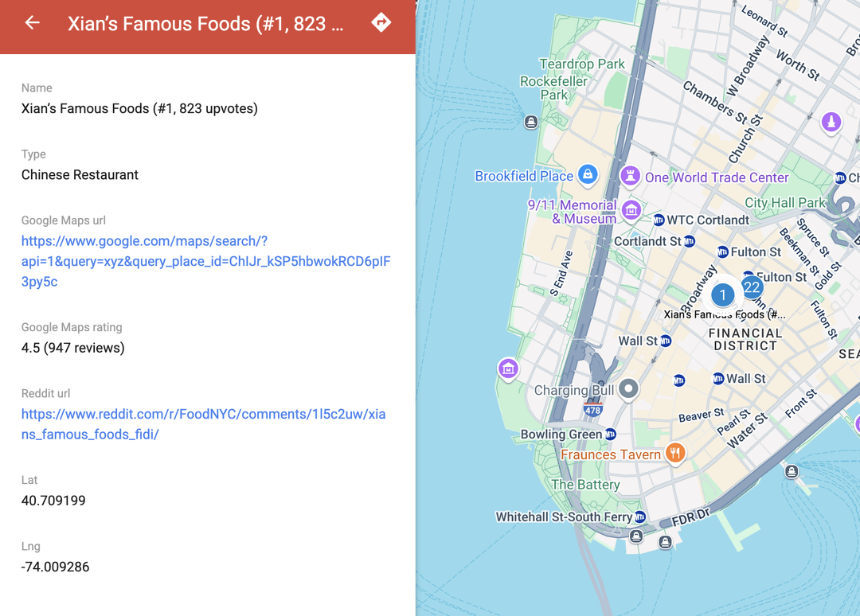Click the subway icon left of Wall St label

718,379
